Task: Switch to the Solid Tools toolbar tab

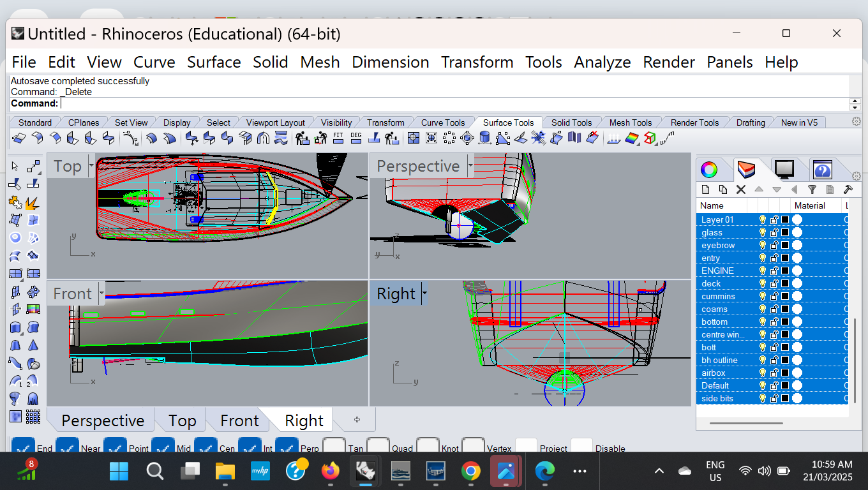Action: tap(571, 122)
